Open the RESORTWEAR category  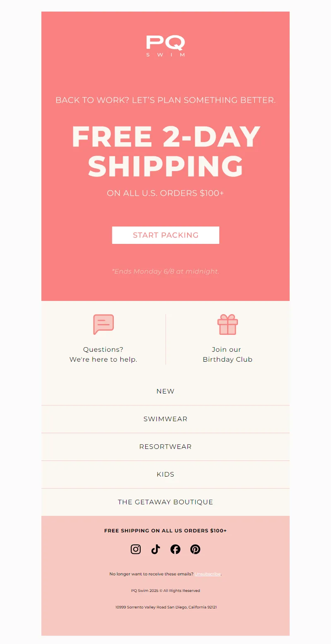(x=165, y=447)
